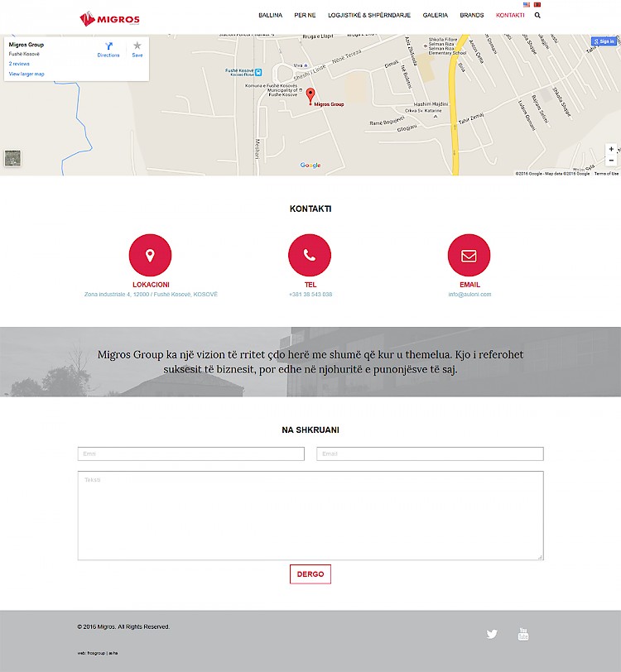Click © 2016 Migros. All Rights Reserved text
The height and width of the screenshot is (672, 621).
tap(123, 626)
